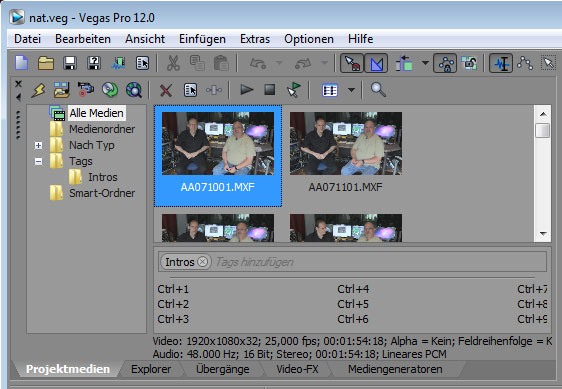The height and width of the screenshot is (389, 562).
Task: Expand the Nach Typ tree node
Action: pos(38,145)
